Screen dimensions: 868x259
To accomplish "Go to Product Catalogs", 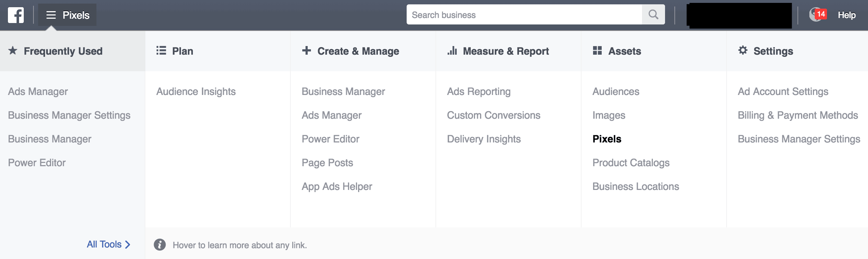I will pyautogui.click(x=631, y=163).
